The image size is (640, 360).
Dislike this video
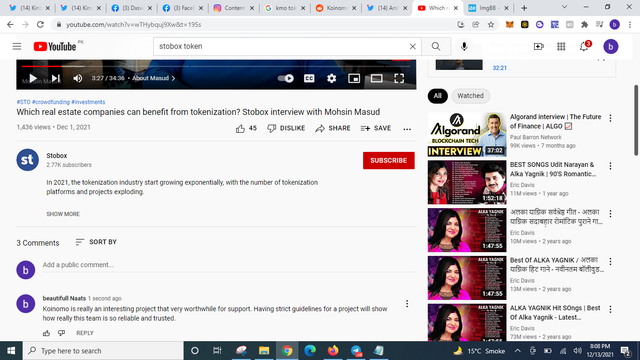pyautogui.click(x=286, y=128)
